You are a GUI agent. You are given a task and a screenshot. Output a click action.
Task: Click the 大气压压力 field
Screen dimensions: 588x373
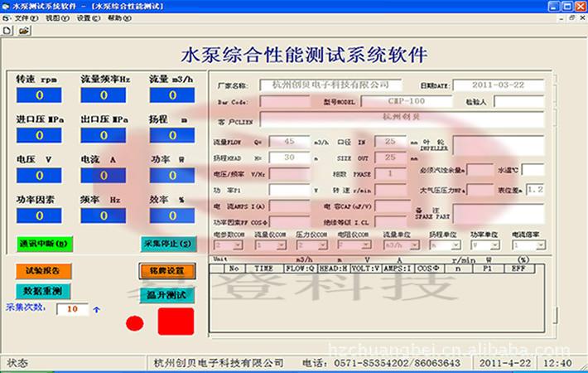pos(480,191)
